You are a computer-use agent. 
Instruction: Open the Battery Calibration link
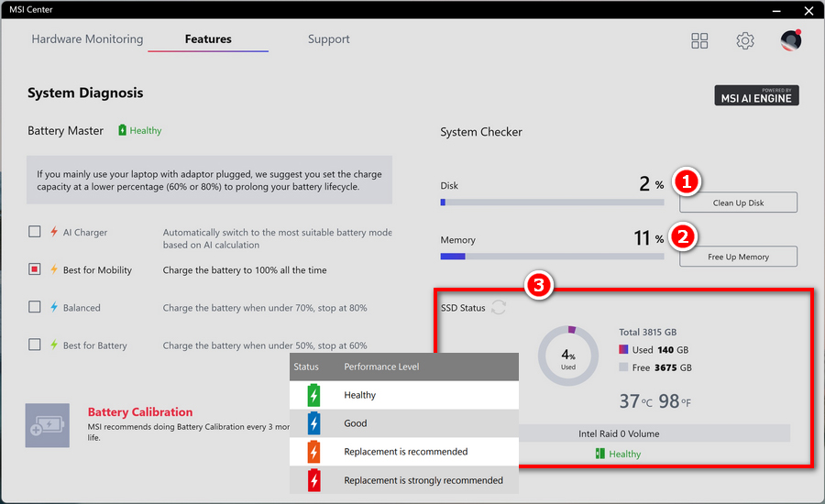click(140, 412)
